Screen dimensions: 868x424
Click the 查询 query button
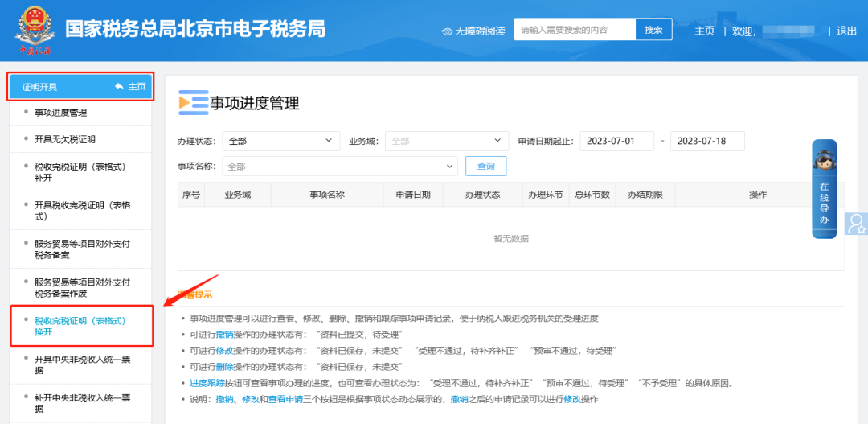point(486,167)
